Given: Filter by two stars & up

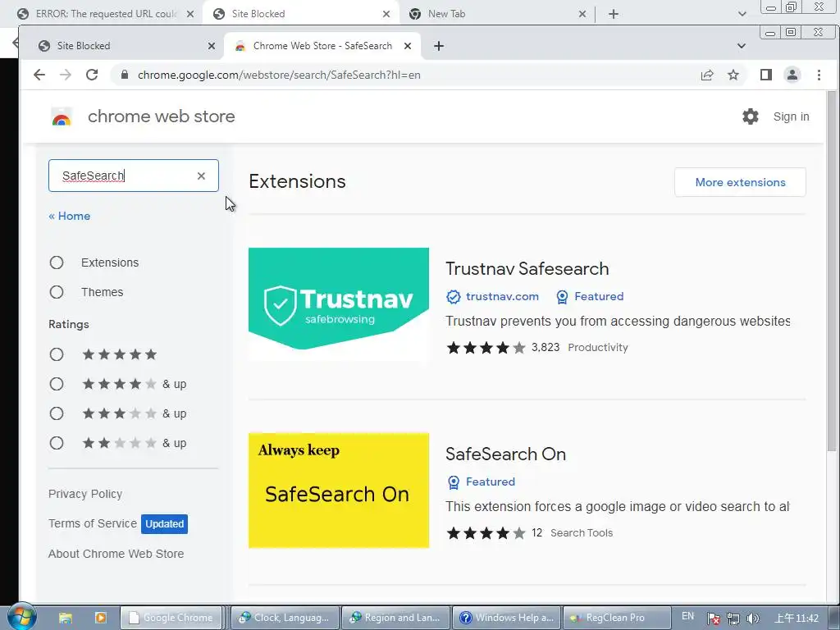Looking at the screenshot, I should click(x=57, y=443).
